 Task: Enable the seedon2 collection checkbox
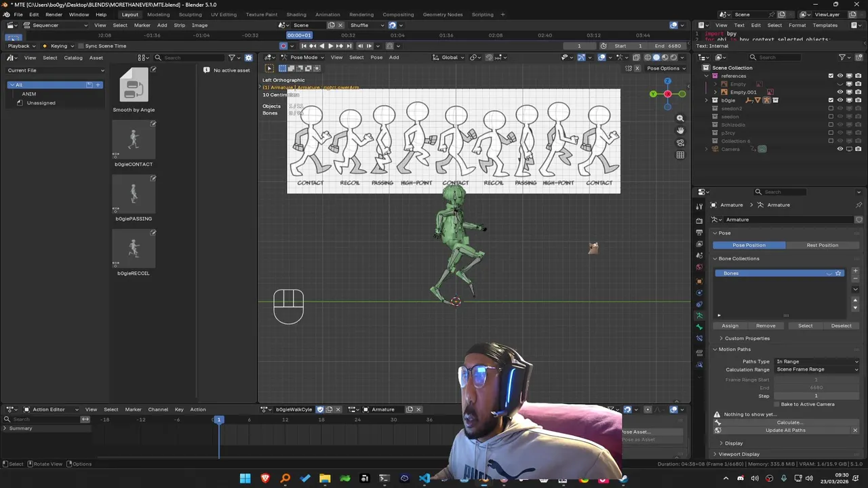pyautogui.click(x=831, y=108)
